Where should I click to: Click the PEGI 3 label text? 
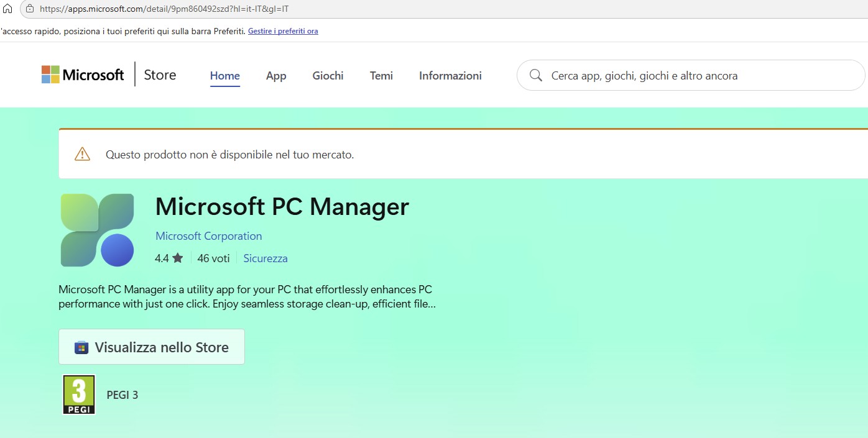122,395
